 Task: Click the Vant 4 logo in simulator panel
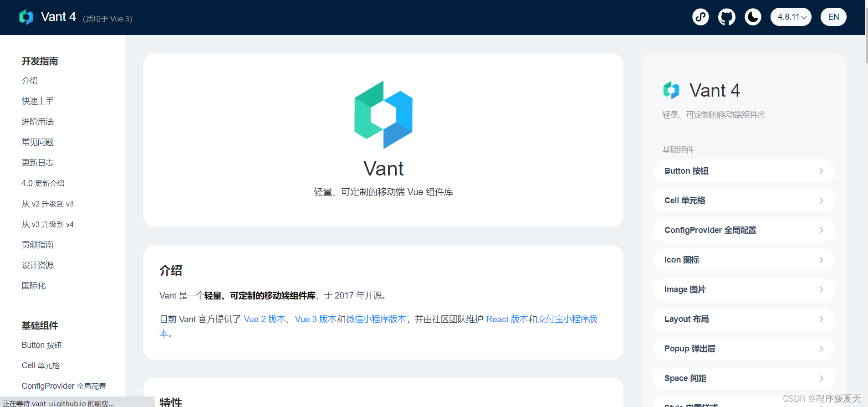pyautogui.click(x=671, y=90)
